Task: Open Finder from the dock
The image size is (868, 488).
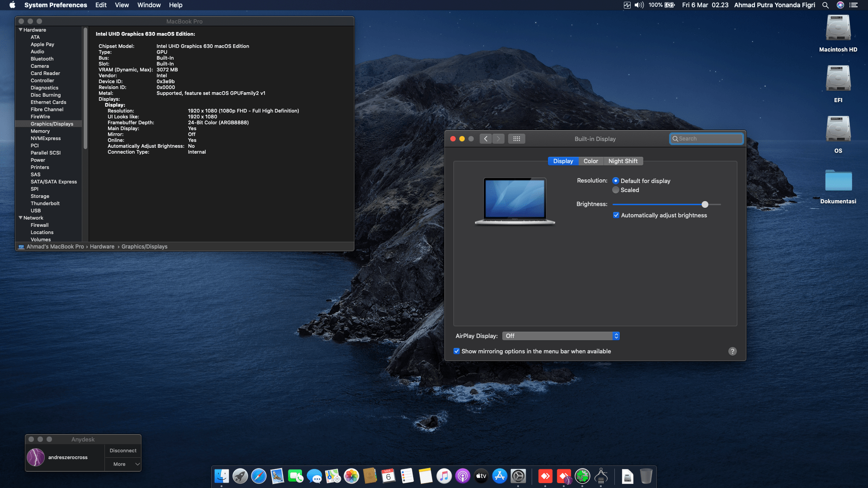Action: point(222,476)
